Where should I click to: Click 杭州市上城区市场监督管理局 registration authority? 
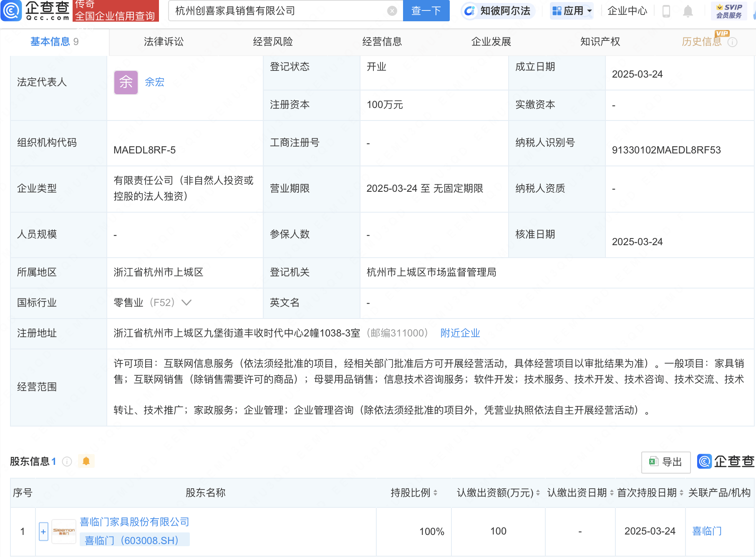(x=431, y=272)
